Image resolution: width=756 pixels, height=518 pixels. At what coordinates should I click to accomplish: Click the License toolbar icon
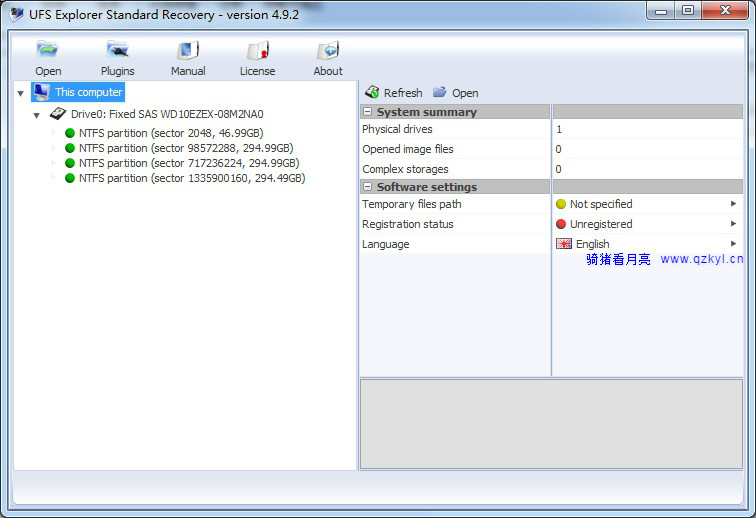pyautogui.click(x=257, y=50)
